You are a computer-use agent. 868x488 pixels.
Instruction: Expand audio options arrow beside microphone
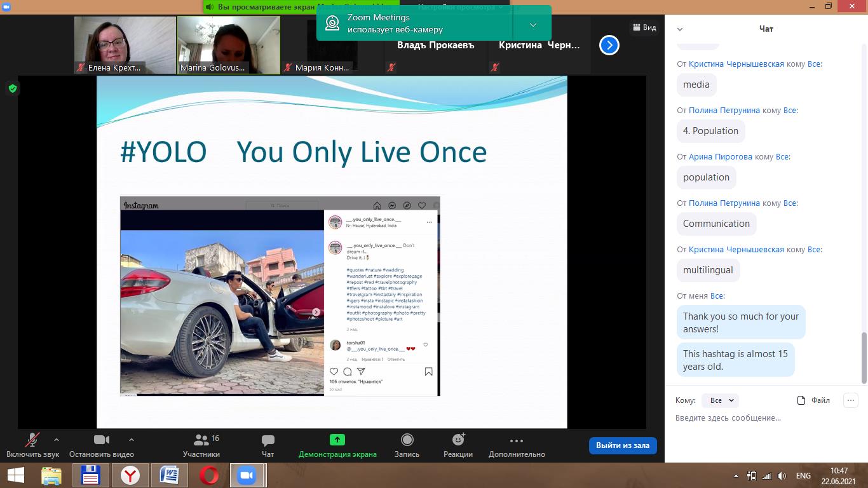(57, 439)
